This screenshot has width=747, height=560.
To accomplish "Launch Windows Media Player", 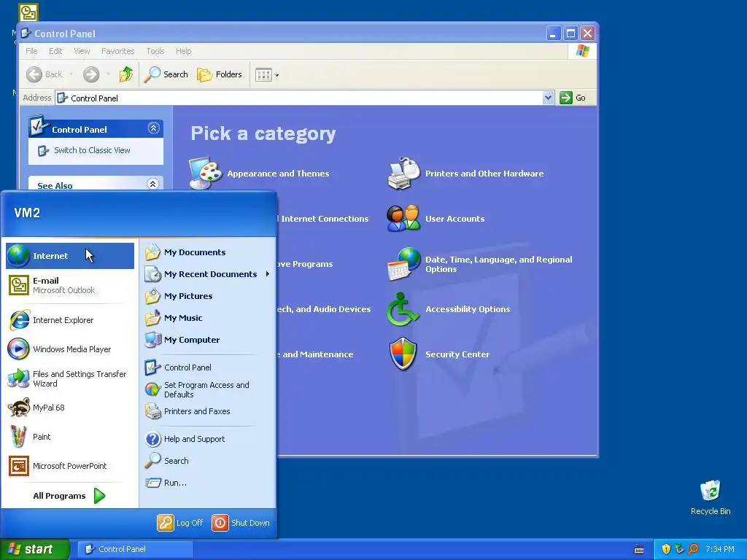I will 70,349.
